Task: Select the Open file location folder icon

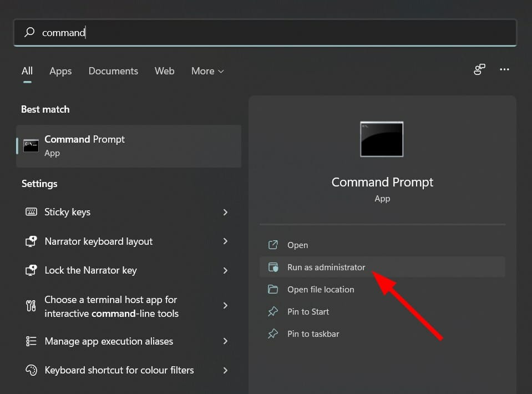Action: click(273, 289)
